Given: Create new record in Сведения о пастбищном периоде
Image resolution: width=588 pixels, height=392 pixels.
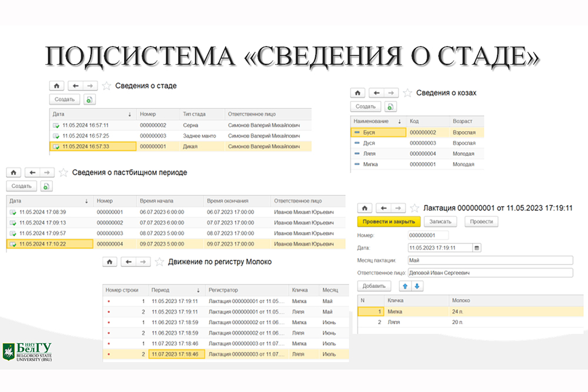Looking at the screenshot, I should point(21,186).
